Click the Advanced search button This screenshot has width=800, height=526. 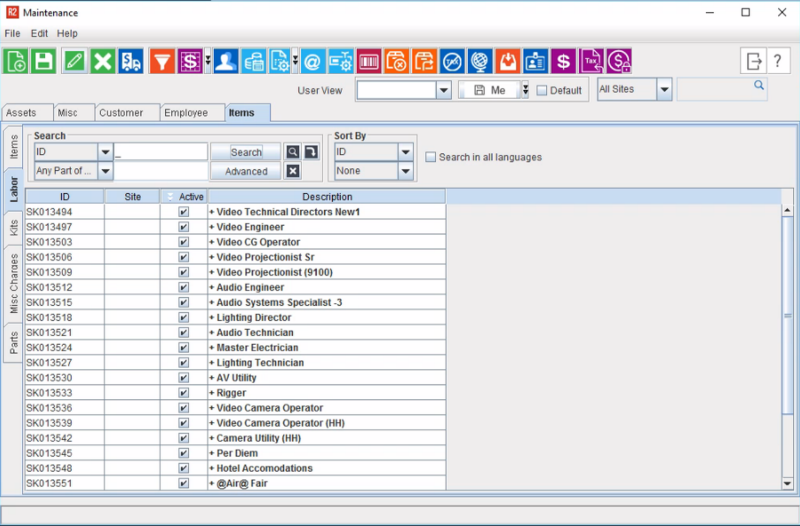tap(246, 171)
